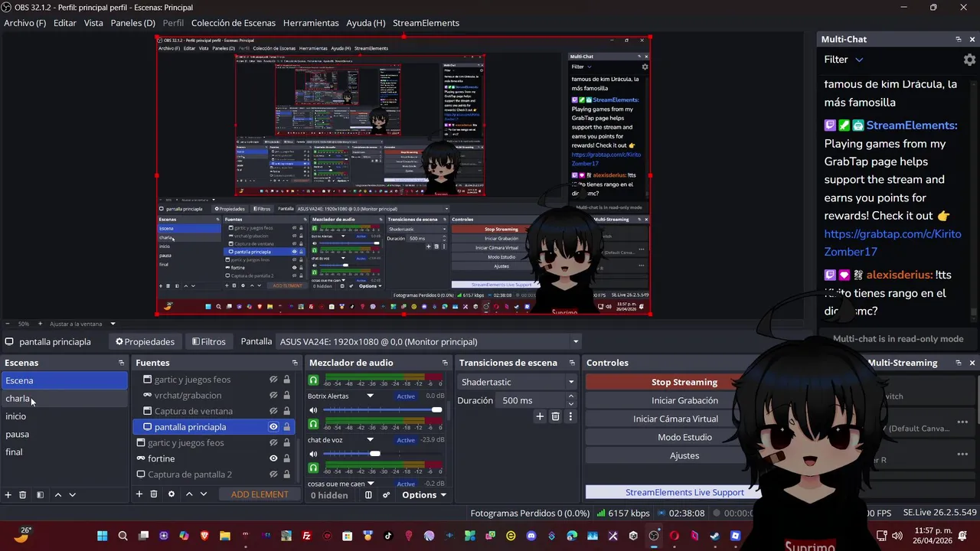Float the Mezclador de audio dock

tap(445, 363)
